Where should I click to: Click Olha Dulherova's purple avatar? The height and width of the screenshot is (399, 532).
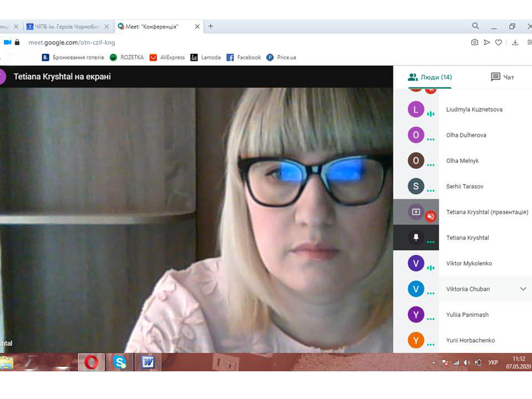pos(416,135)
